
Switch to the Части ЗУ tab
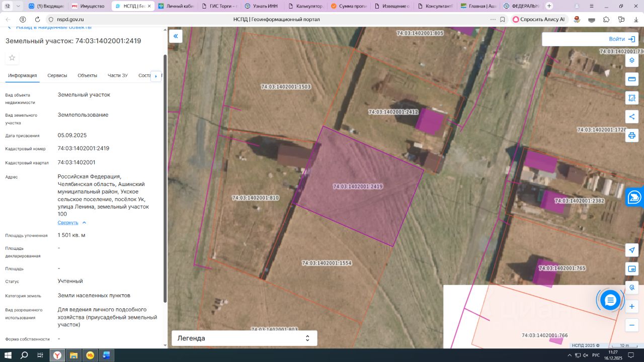(x=118, y=75)
